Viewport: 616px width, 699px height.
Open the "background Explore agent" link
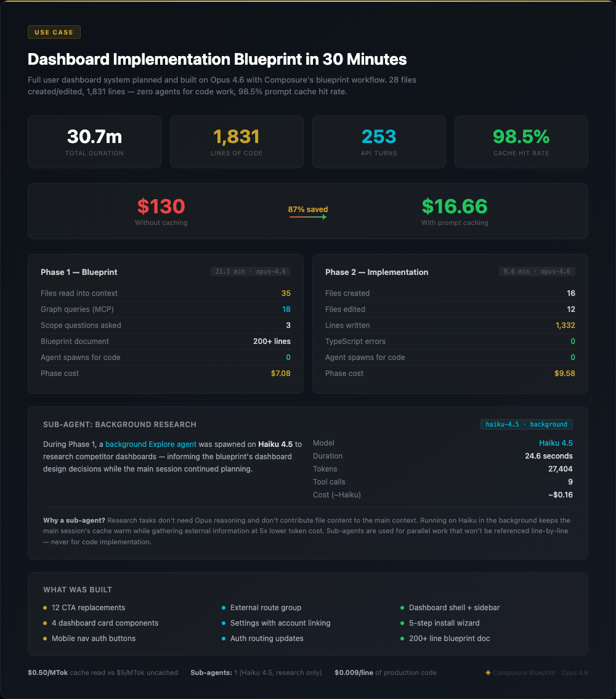pyautogui.click(x=151, y=444)
